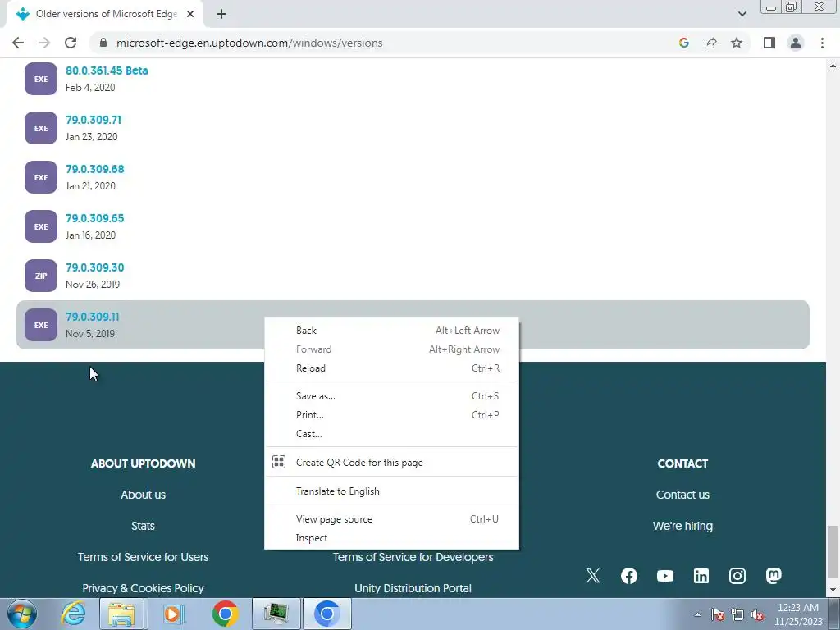Open the Google icon in the address bar
The image size is (840, 630).
683,43
